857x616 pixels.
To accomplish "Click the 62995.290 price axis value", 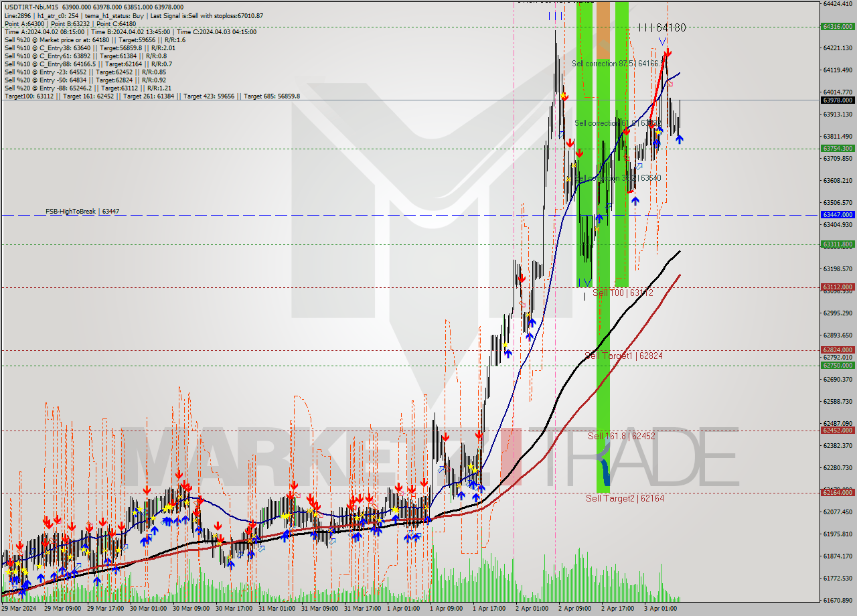I will coord(837,313).
